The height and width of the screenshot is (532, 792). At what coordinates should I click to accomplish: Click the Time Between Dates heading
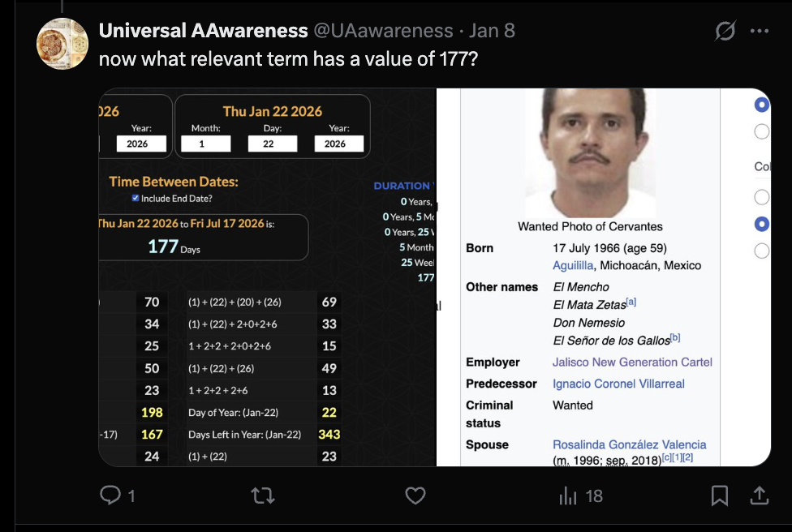click(x=174, y=182)
